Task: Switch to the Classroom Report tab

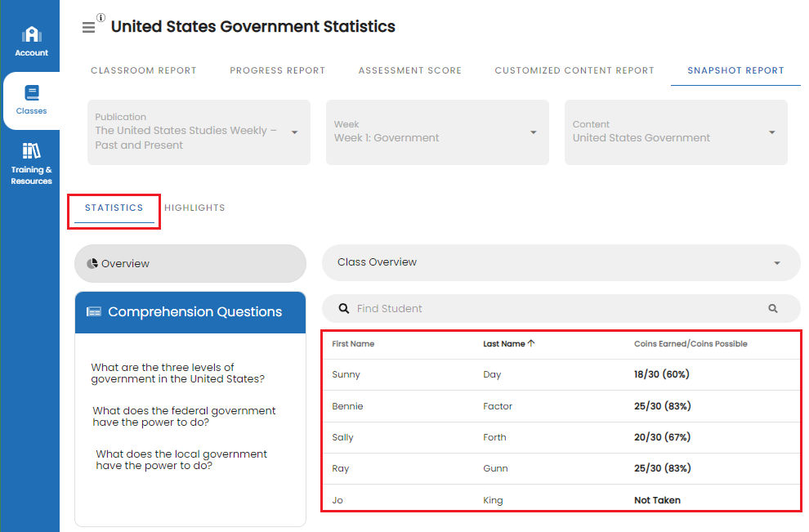Action: [144, 71]
